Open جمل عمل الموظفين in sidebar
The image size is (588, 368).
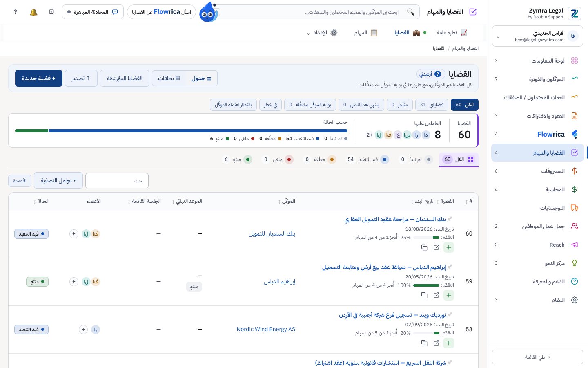coord(537,226)
